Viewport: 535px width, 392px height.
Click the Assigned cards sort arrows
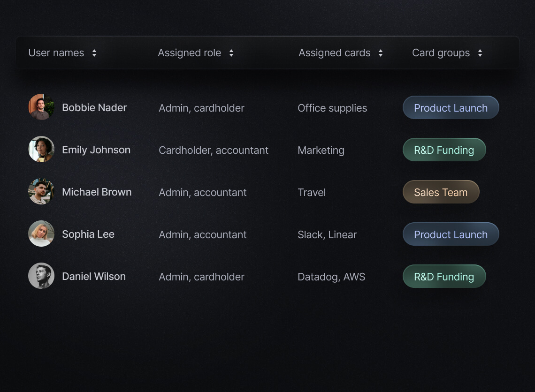click(x=381, y=53)
